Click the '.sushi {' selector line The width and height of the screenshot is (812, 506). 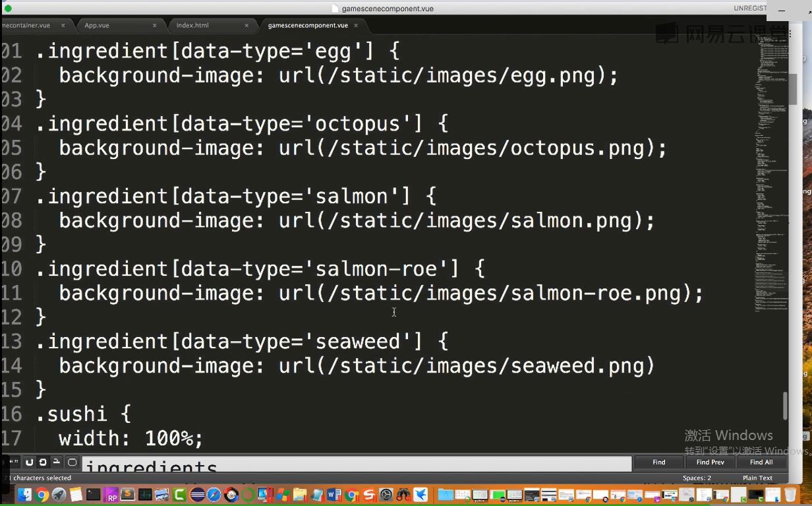click(x=83, y=414)
